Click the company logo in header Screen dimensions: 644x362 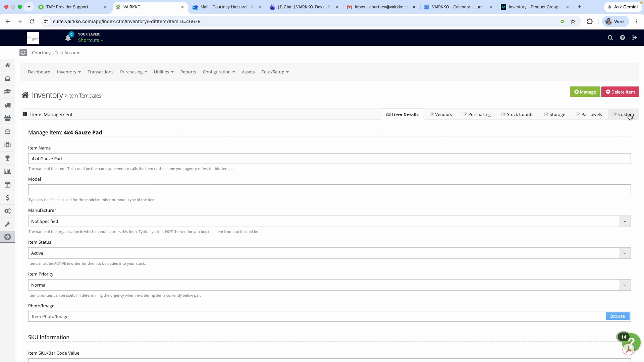pyautogui.click(x=33, y=38)
